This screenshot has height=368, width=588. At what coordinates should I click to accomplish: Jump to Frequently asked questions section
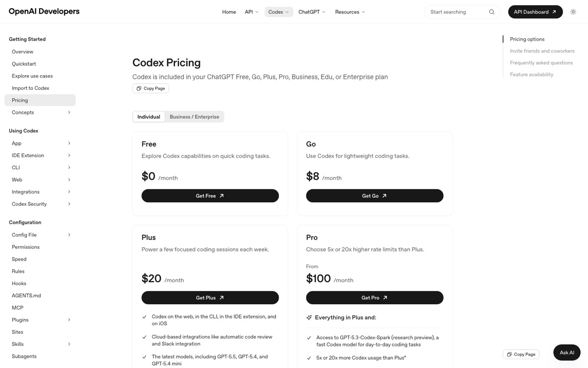coord(541,63)
